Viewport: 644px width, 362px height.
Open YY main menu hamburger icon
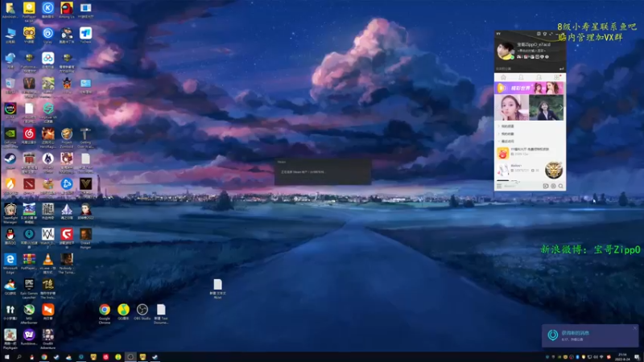tap(499, 186)
